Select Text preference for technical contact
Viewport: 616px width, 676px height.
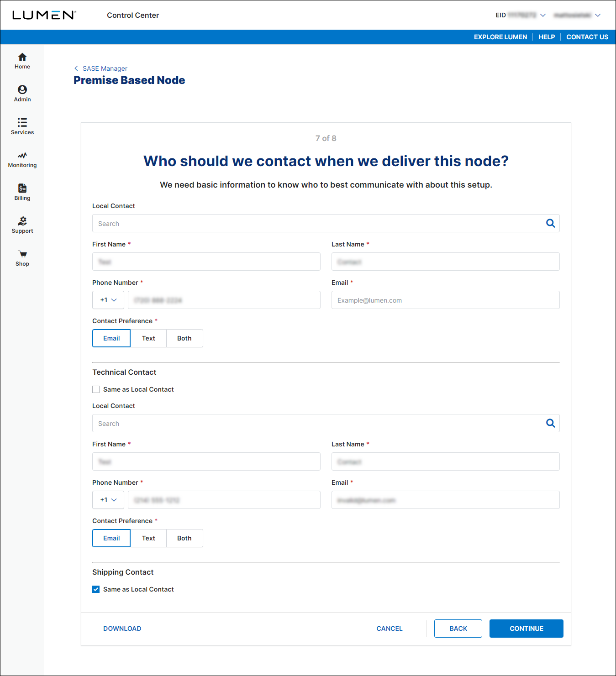coord(148,538)
